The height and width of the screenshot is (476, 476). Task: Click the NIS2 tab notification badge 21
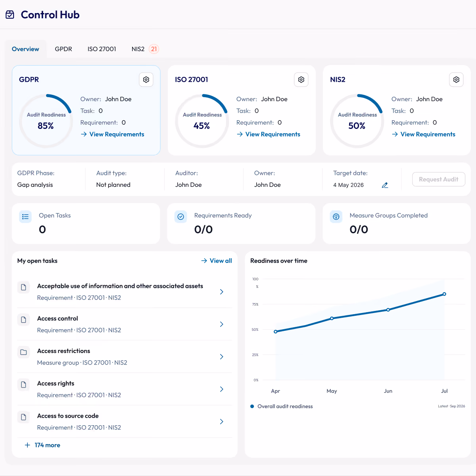154,49
